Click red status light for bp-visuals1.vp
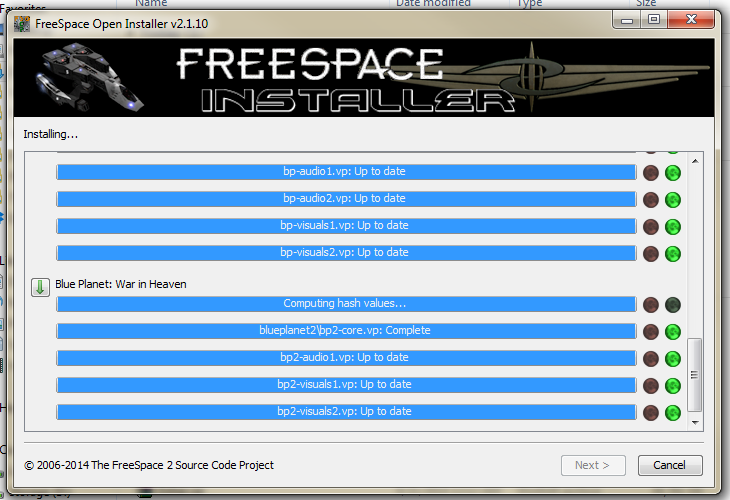730x500 pixels. click(x=650, y=227)
